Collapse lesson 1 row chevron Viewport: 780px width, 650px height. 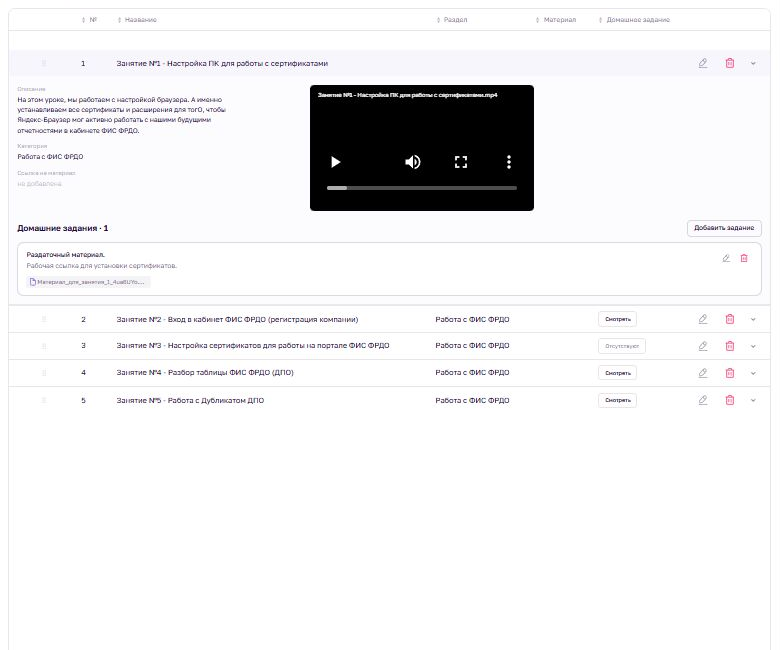point(753,64)
